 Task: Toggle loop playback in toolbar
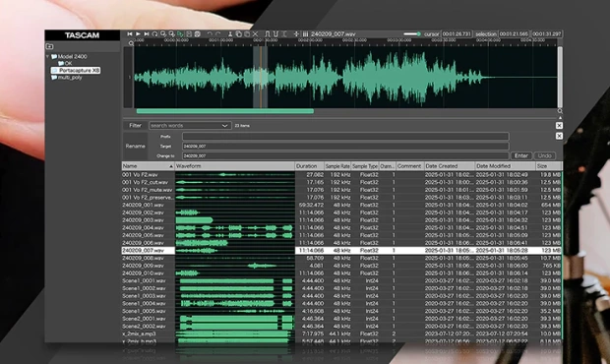pos(154,34)
